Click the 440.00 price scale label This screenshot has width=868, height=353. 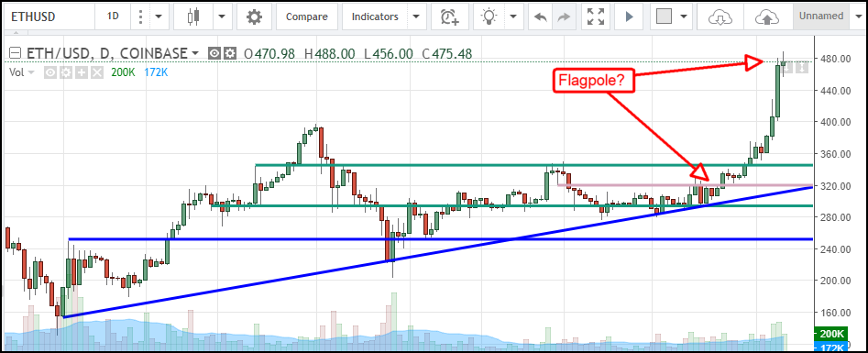tap(835, 90)
